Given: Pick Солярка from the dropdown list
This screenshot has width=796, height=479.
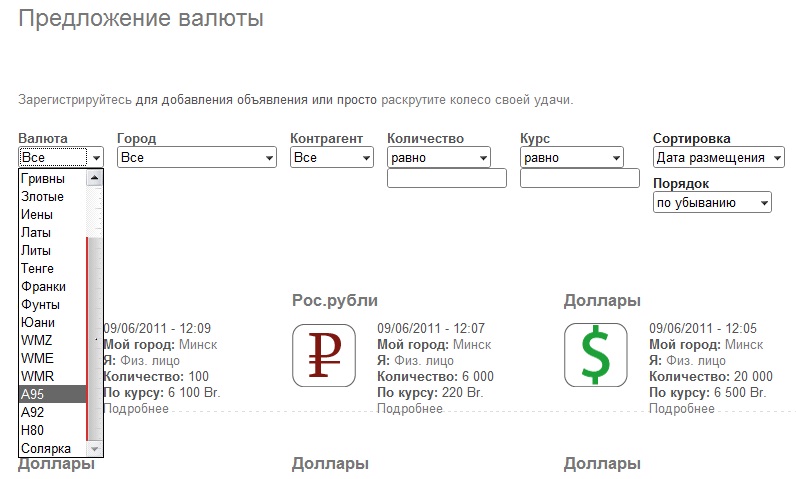Looking at the screenshot, I should [x=52, y=448].
